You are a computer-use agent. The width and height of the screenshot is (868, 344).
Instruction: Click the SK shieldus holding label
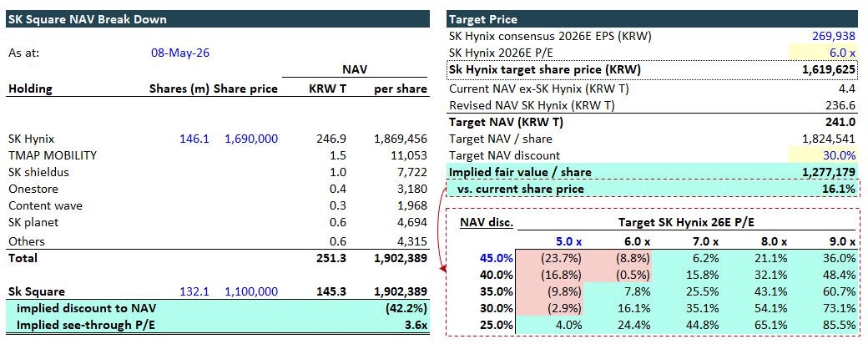coord(38,172)
